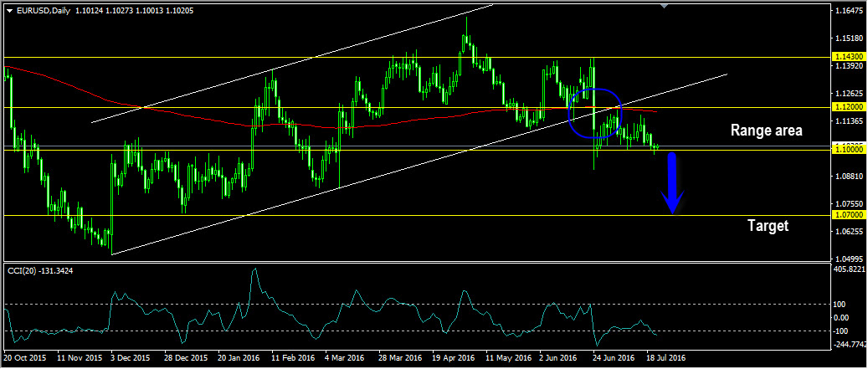The height and width of the screenshot is (369, 868).
Task: Click the 2 Jun 2016 date label
Action: 559,357
